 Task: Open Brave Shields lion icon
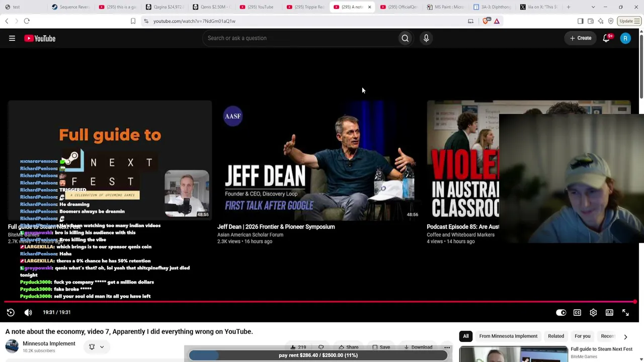486,21
